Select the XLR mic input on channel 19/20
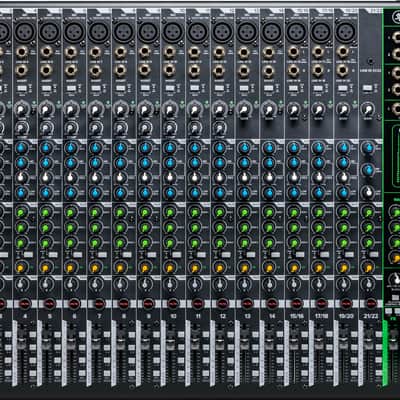400x400 pixels. (x=345, y=33)
